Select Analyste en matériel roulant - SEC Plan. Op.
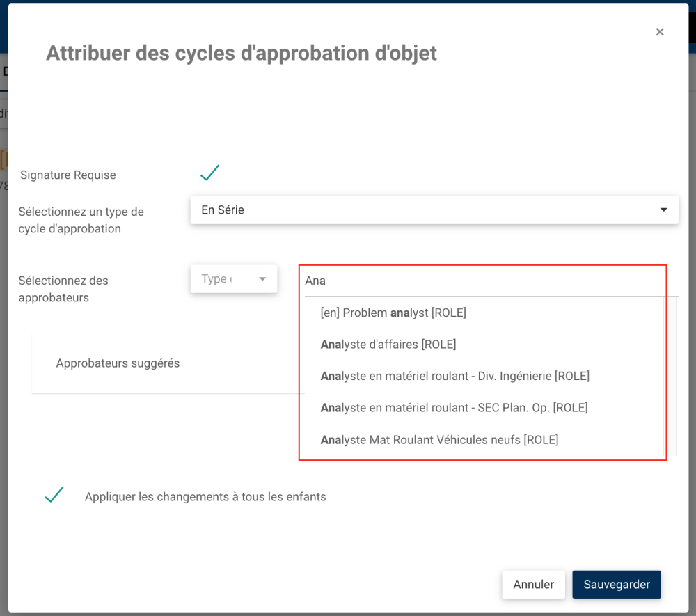 pos(454,408)
